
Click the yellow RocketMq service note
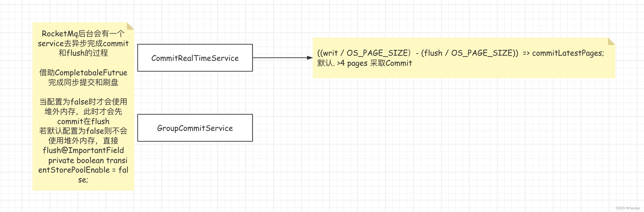click(83, 107)
